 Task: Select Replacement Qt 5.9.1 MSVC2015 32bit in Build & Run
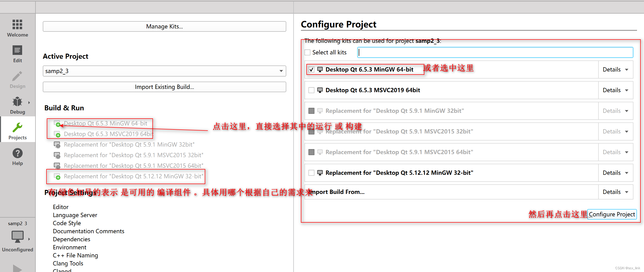tap(133, 155)
